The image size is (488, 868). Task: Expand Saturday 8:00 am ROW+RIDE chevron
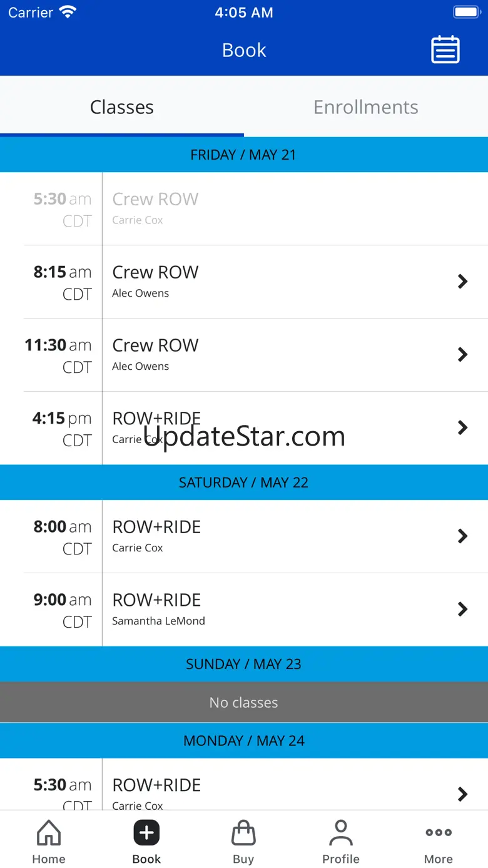pyautogui.click(x=462, y=536)
